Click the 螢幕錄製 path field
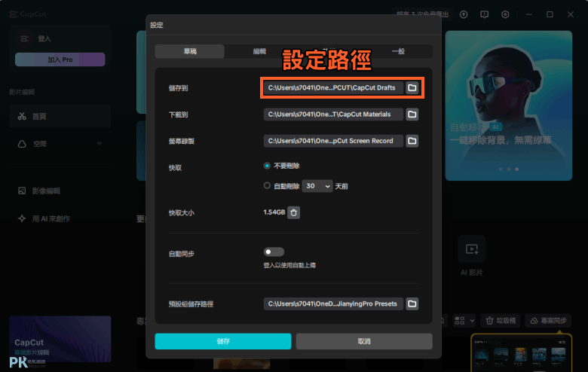The height and width of the screenshot is (372, 588). click(333, 141)
